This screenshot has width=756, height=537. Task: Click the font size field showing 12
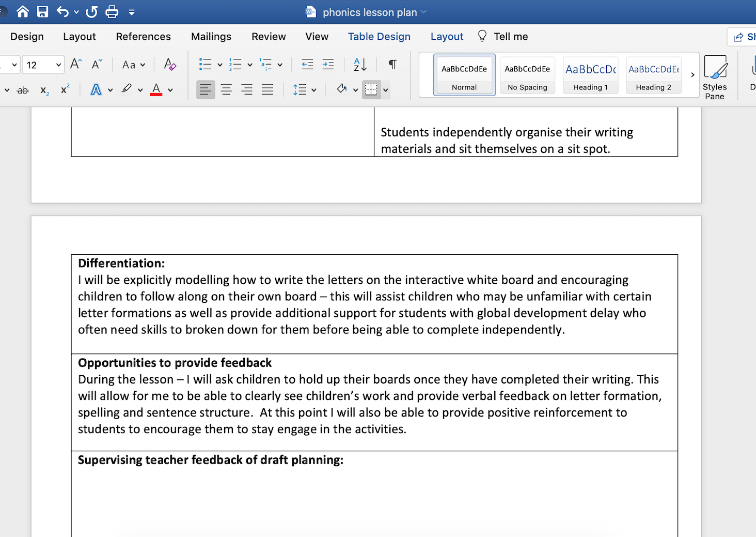point(39,65)
